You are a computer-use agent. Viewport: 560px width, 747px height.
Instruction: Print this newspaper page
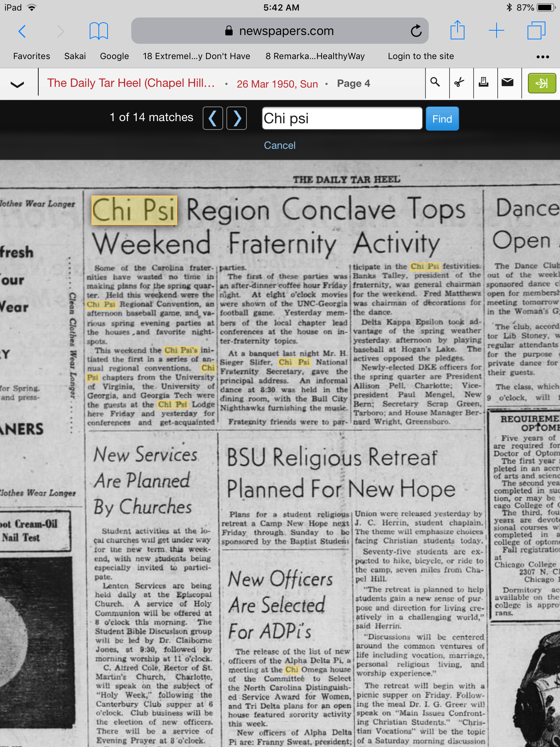[483, 83]
